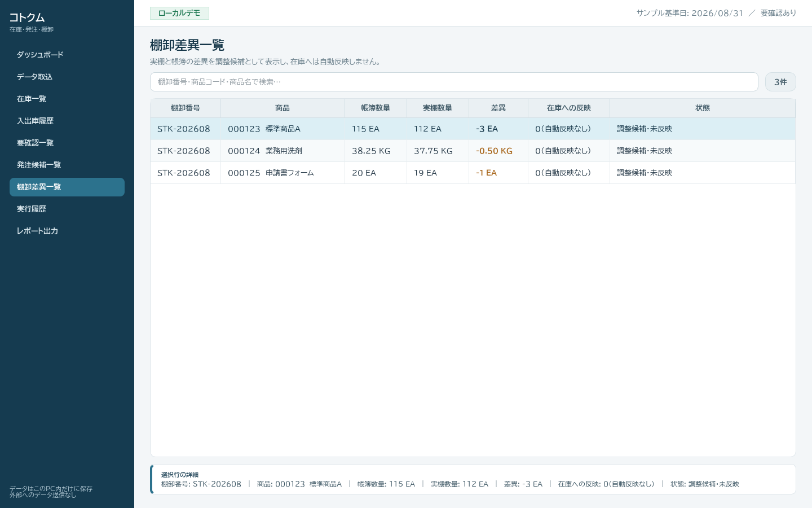This screenshot has width=812, height=508.
Task: Navigate to 発注候補一覧
Action: click(x=67, y=165)
